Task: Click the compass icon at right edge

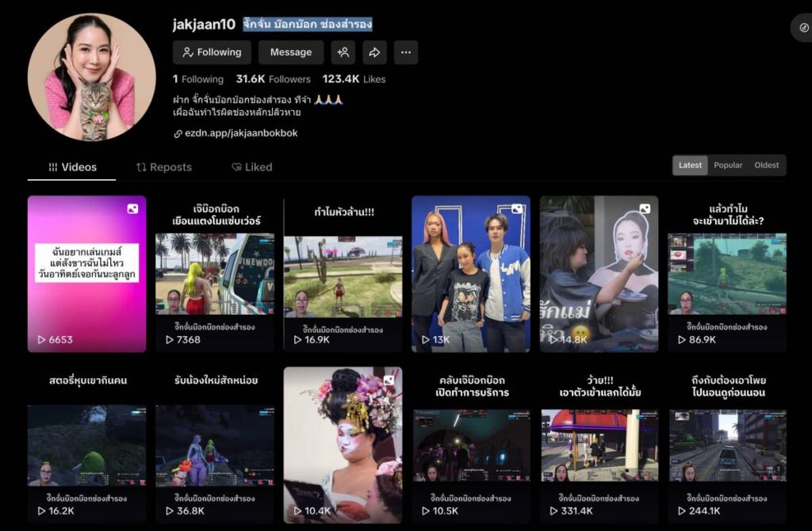Action: click(803, 28)
